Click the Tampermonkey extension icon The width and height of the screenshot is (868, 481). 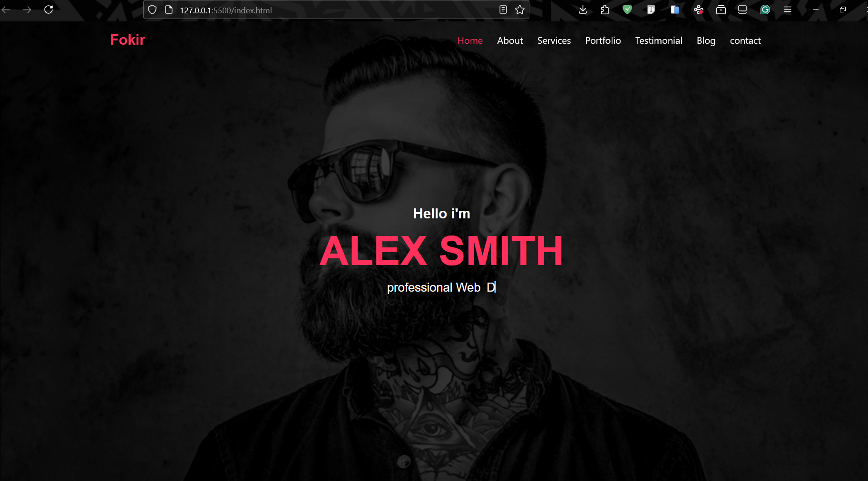pyautogui.click(x=651, y=10)
